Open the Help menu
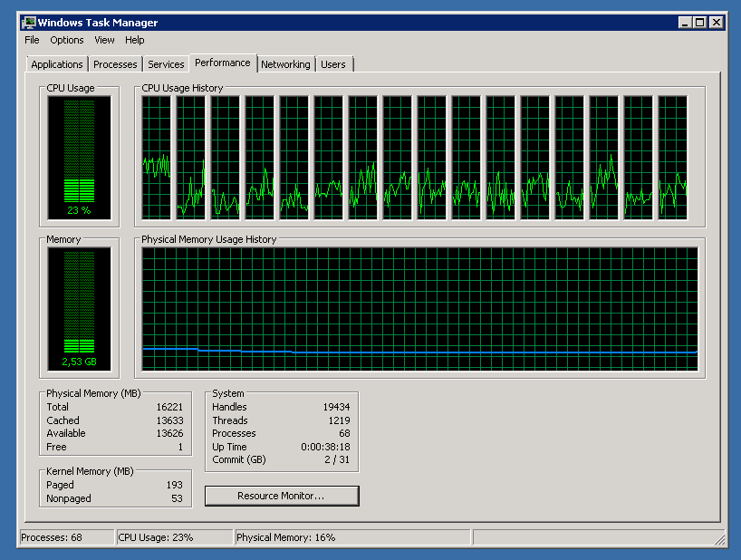Viewport: 741px width, 560px height. pos(135,40)
